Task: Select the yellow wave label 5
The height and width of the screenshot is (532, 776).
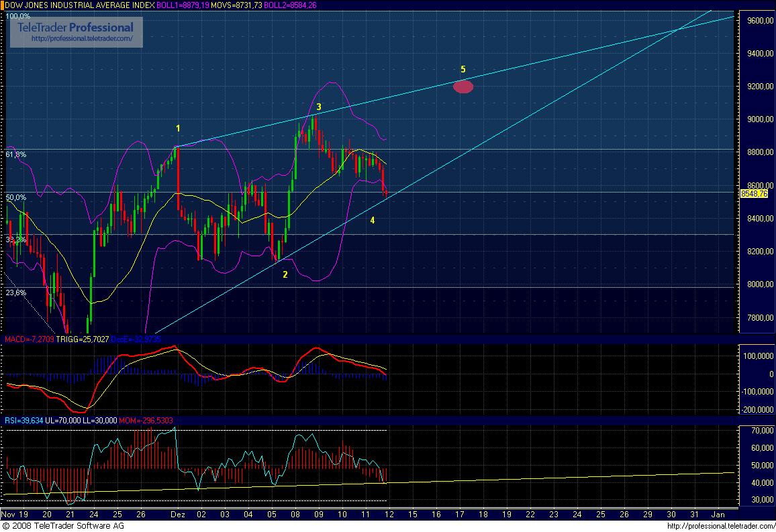Action: (x=463, y=69)
